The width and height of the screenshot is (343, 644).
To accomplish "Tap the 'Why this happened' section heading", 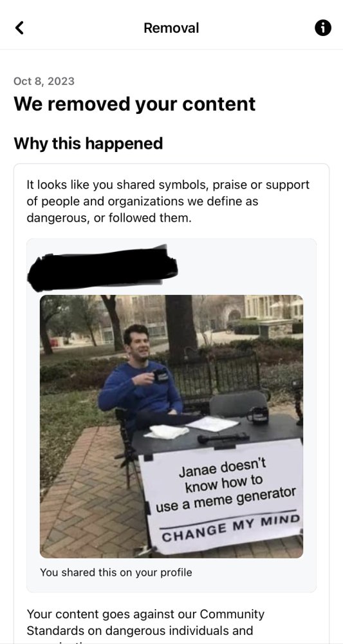I will point(88,144).
